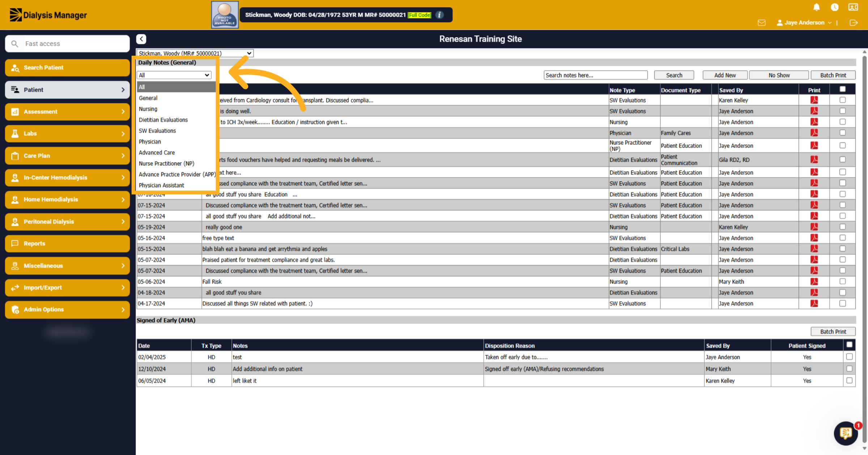Click the Fast access search field
Viewport: 868px width, 455px height.
(x=67, y=43)
